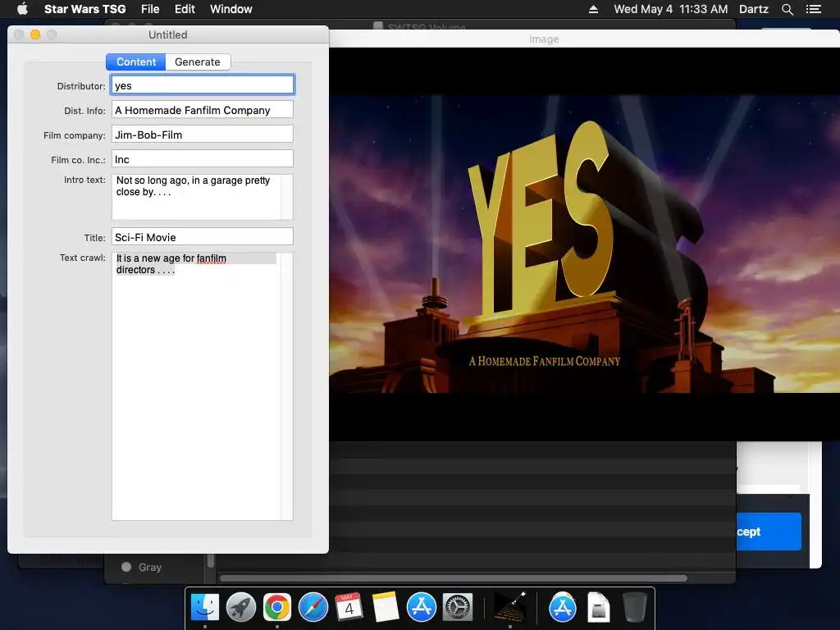This screenshot has height=630, width=840.
Task: Click 'A Homemade Fanfilm Company' caption in image
Action: [545, 361]
